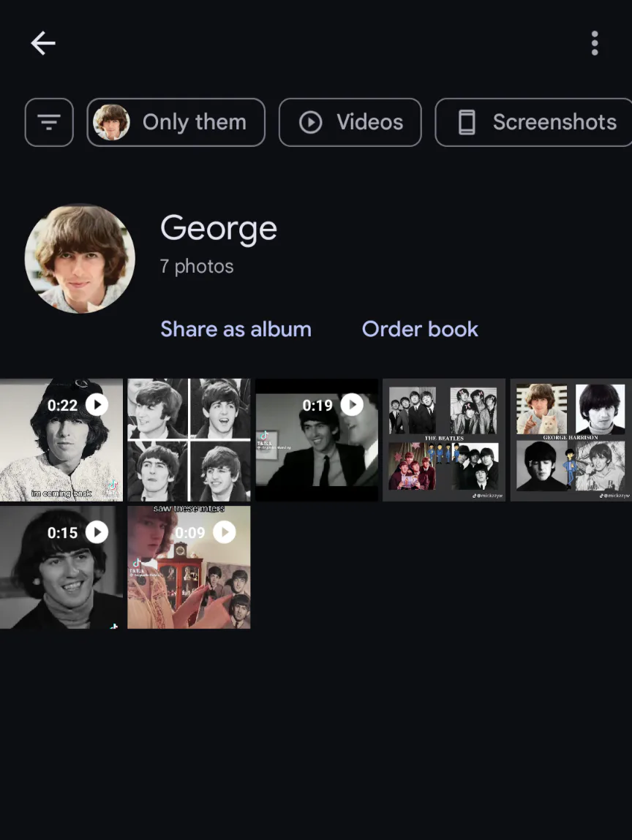632x840 pixels.
Task: Open The Beatles collage thumbnail
Action: coord(444,440)
